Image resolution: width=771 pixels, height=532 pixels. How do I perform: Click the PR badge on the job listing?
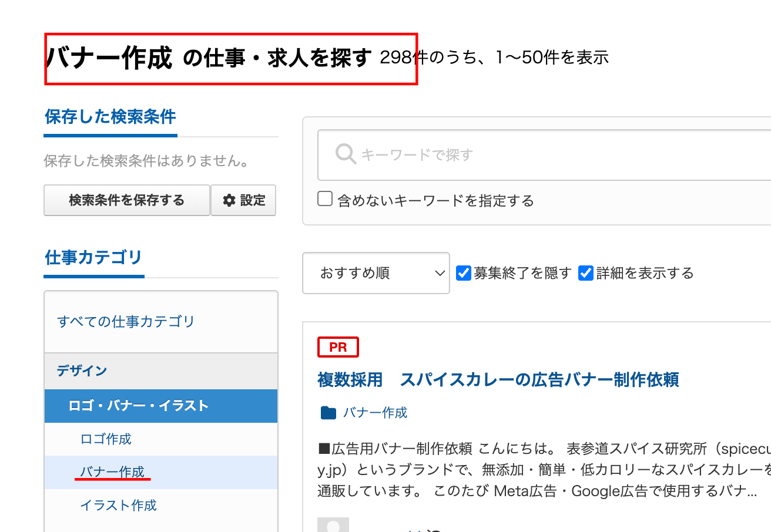click(x=338, y=347)
